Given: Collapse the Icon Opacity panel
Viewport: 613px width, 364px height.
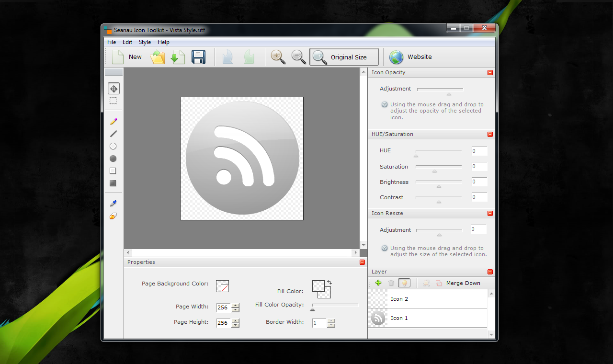Looking at the screenshot, I should point(490,73).
